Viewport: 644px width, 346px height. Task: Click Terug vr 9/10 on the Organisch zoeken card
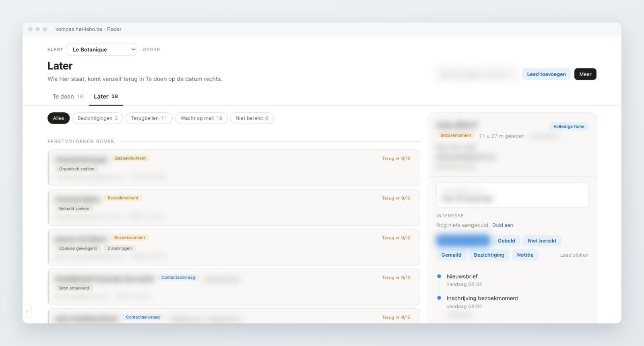[x=396, y=159]
